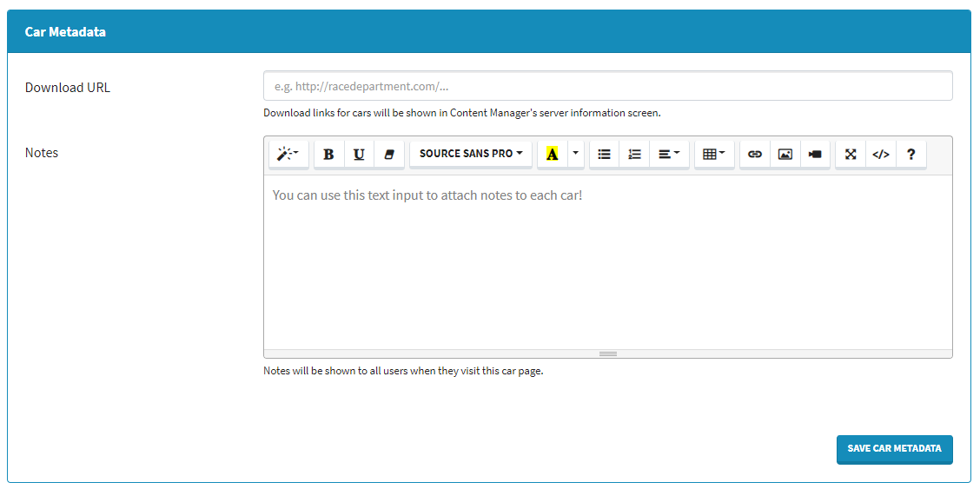This screenshot has width=980, height=489.
Task: Toggle the code view of the editor
Action: coord(881,154)
